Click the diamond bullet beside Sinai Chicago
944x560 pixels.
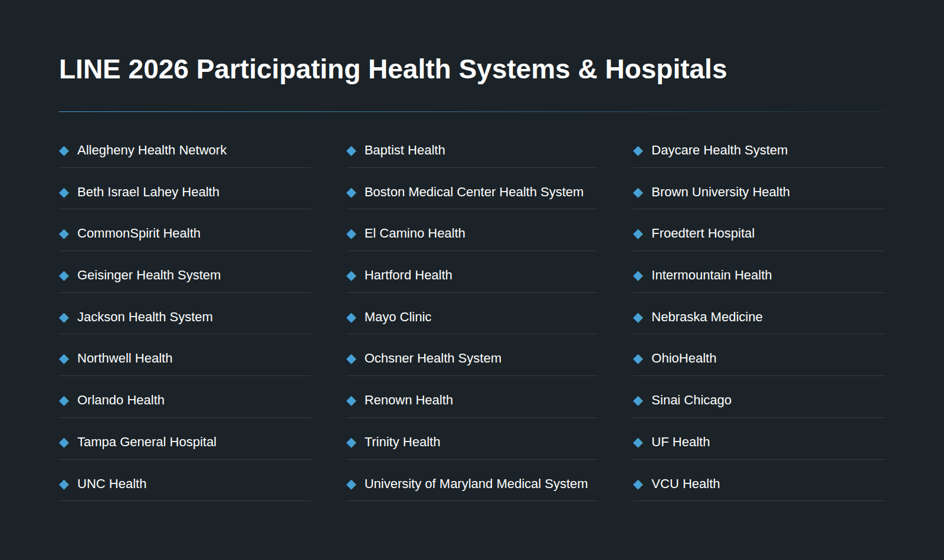click(638, 401)
